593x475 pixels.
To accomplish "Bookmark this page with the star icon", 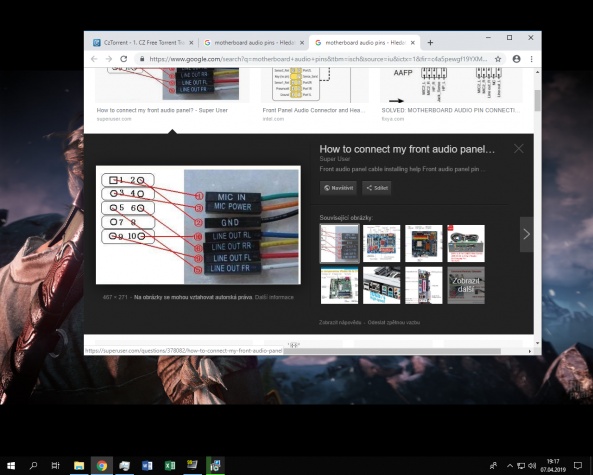I will pos(498,59).
